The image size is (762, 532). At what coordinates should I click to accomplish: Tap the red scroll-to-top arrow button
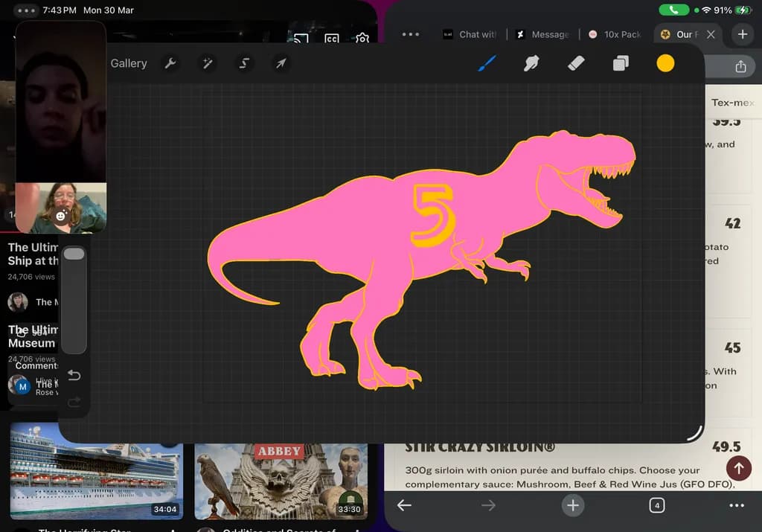pyautogui.click(x=739, y=468)
